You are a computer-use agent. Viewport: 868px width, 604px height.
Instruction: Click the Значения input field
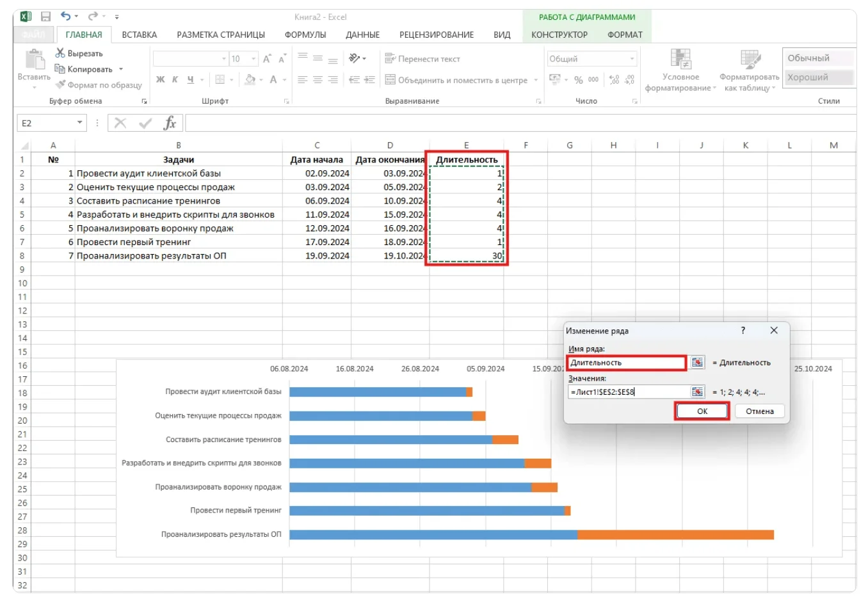(628, 392)
